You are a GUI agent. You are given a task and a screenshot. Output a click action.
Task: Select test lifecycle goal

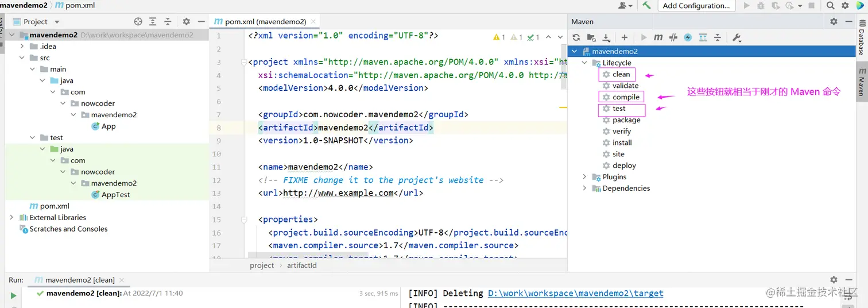(614, 109)
